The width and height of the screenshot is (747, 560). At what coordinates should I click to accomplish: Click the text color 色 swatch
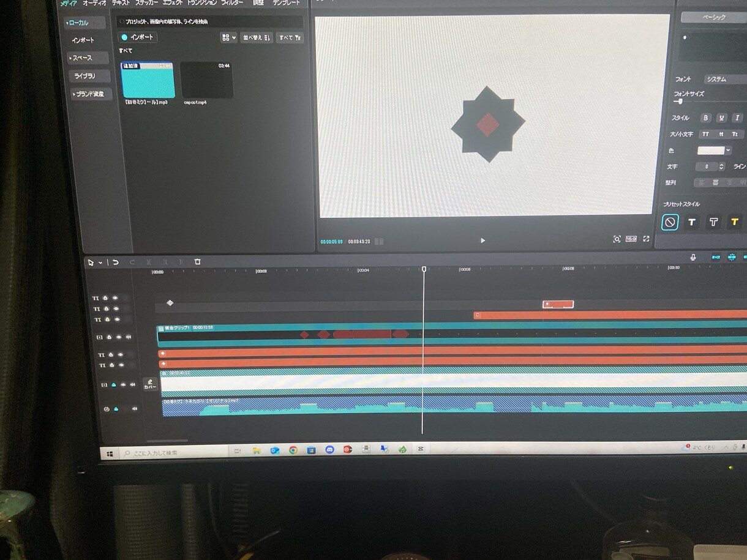711,151
